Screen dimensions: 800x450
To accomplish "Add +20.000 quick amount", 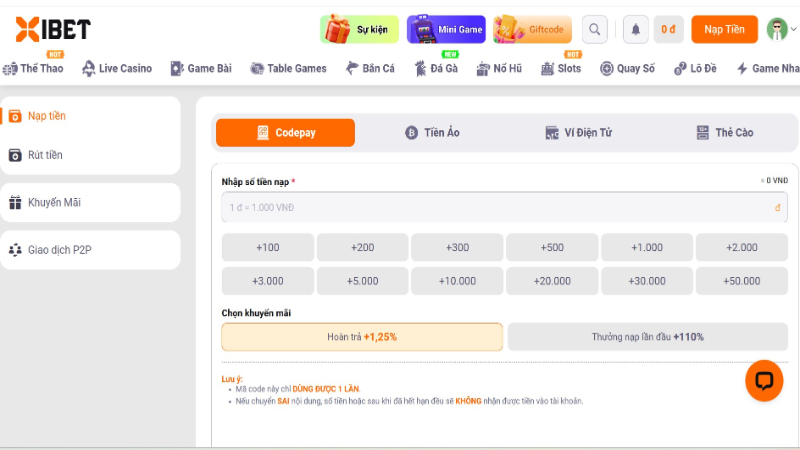I will (x=552, y=281).
